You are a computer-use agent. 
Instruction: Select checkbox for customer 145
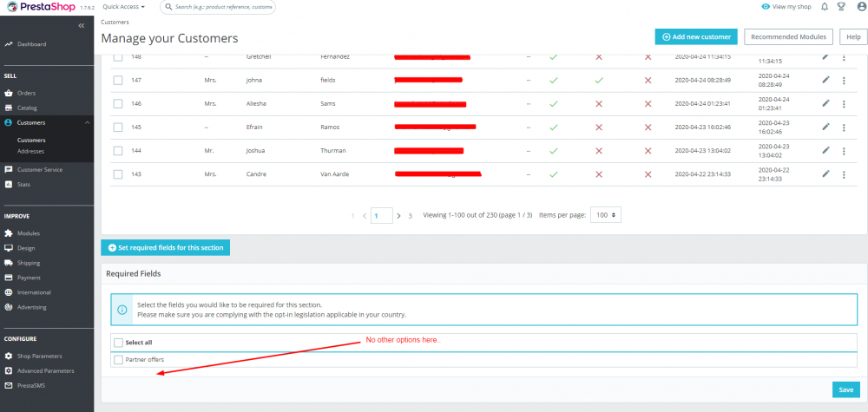(x=118, y=128)
